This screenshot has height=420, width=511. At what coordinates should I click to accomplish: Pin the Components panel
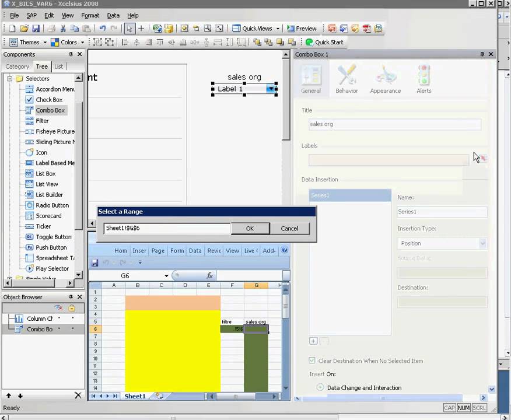pyautogui.click(x=71, y=54)
